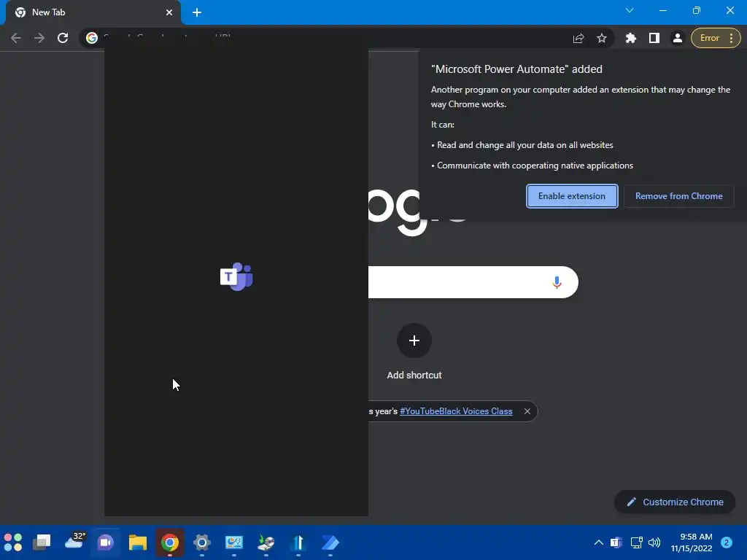Share this page icon in address bar
This screenshot has width=747, height=560.
(578, 38)
